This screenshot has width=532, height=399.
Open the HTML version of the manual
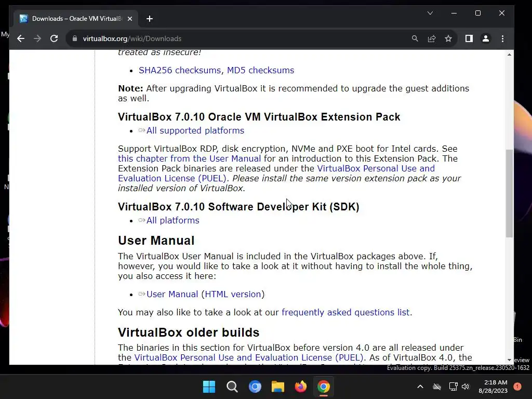233,294
